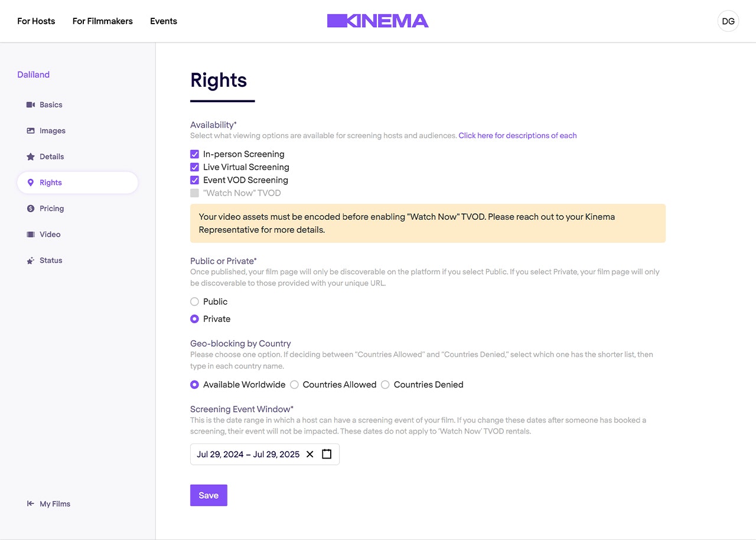
Task: Open the calendar date picker icon
Action: (x=327, y=454)
